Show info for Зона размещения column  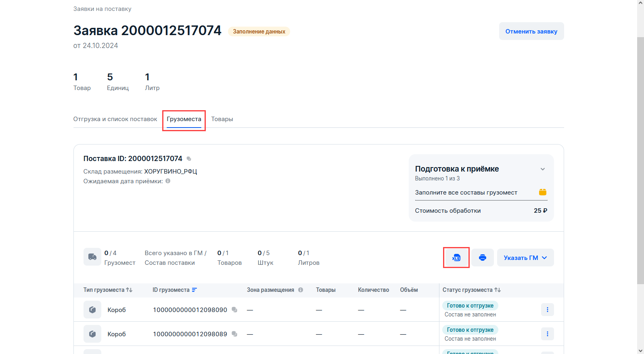pos(301,290)
